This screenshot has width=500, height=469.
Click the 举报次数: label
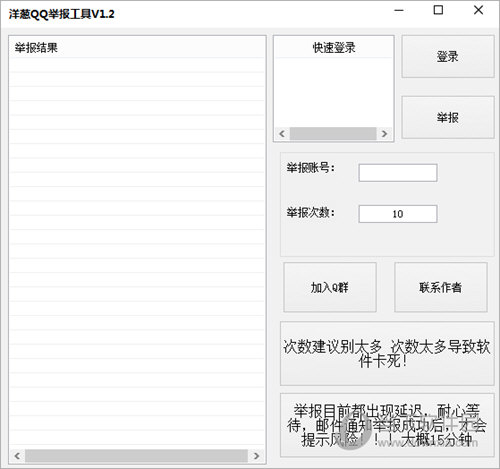coord(311,212)
